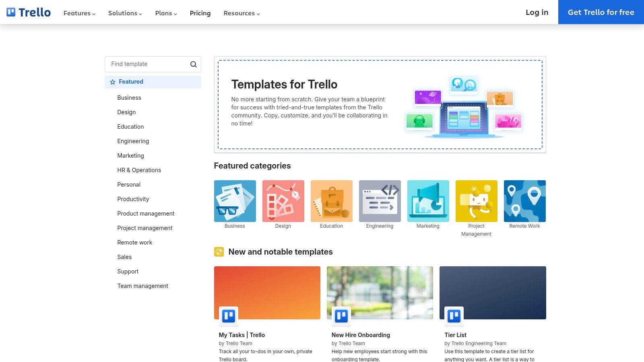Open the Engineering category icon

click(380, 201)
